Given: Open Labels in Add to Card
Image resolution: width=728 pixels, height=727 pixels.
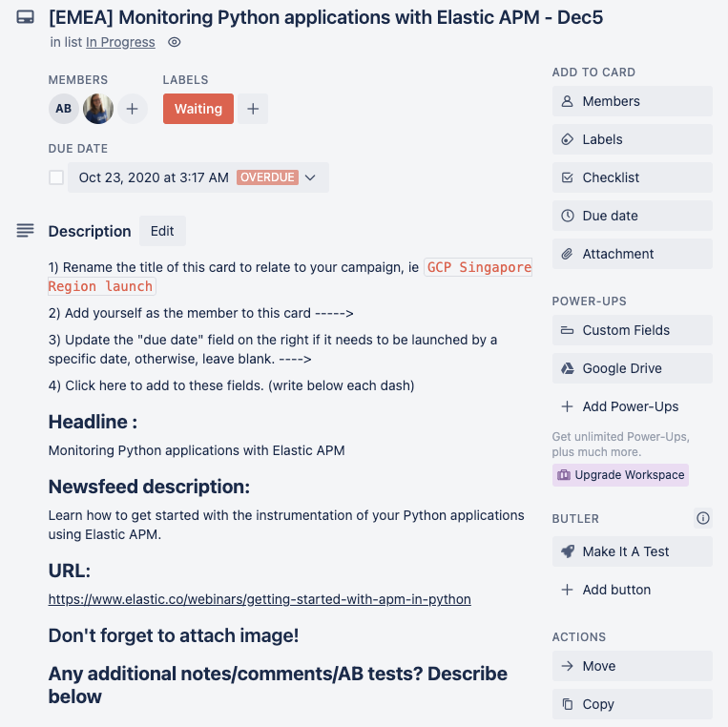Looking at the screenshot, I should (632, 139).
